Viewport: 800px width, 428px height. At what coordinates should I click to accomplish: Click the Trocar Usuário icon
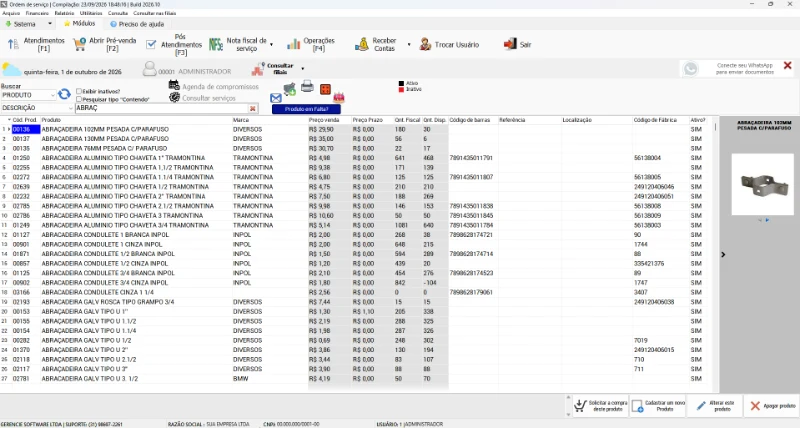426,44
